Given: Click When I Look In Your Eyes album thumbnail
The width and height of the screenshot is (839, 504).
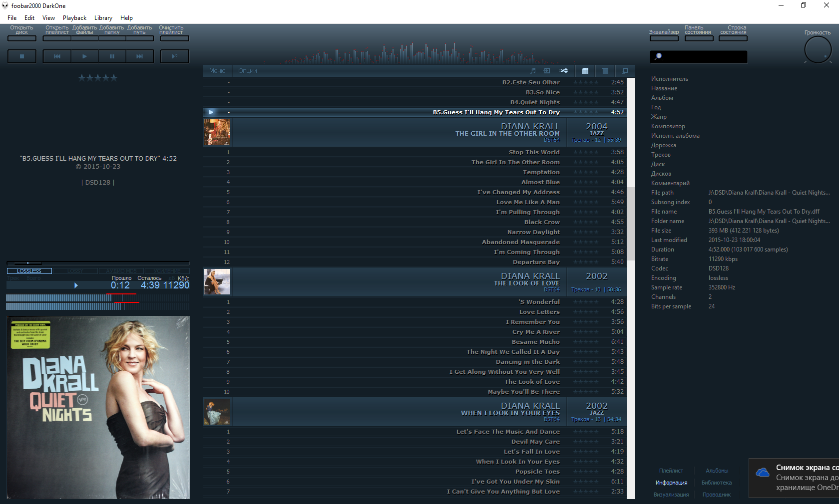Looking at the screenshot, I should (x=217, y=412).
